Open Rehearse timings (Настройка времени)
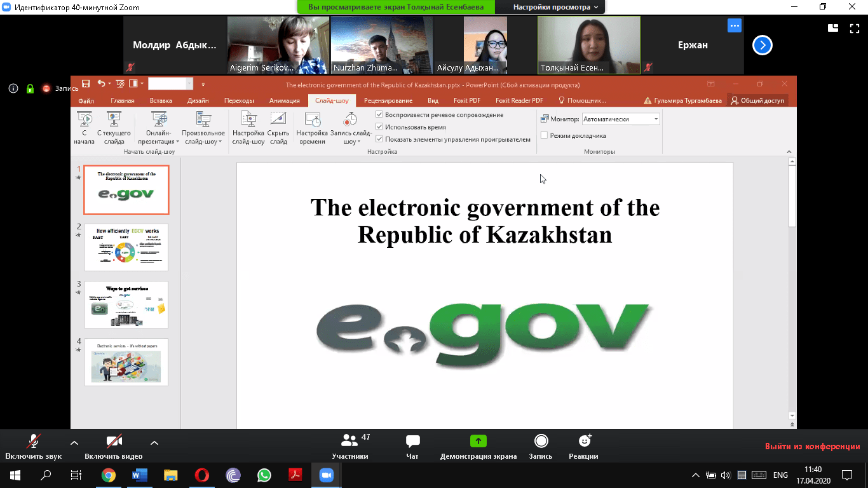Image resolution: width=868 pixels, height=488 pixels. click(x=312, y=128)
